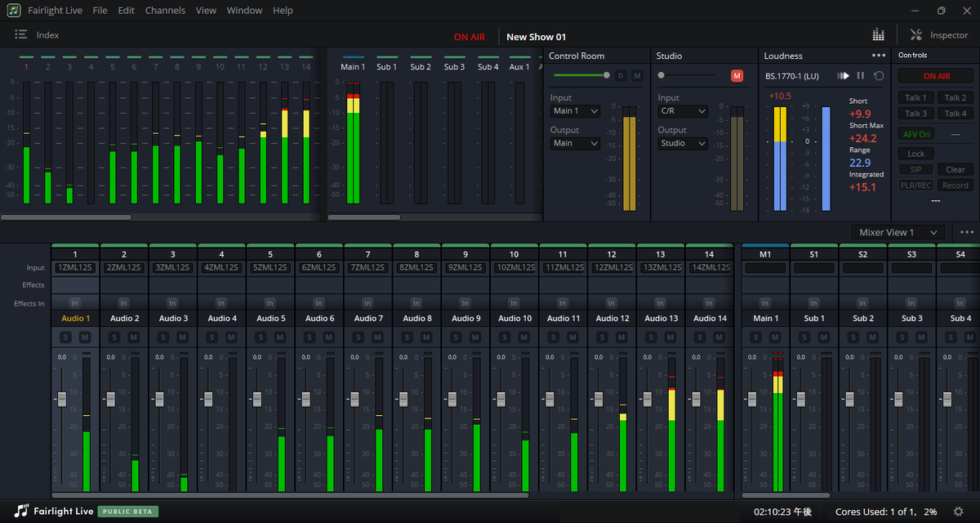Open the Edit menu
This screenshot has height=523, width=980.
tap(126, 11)
